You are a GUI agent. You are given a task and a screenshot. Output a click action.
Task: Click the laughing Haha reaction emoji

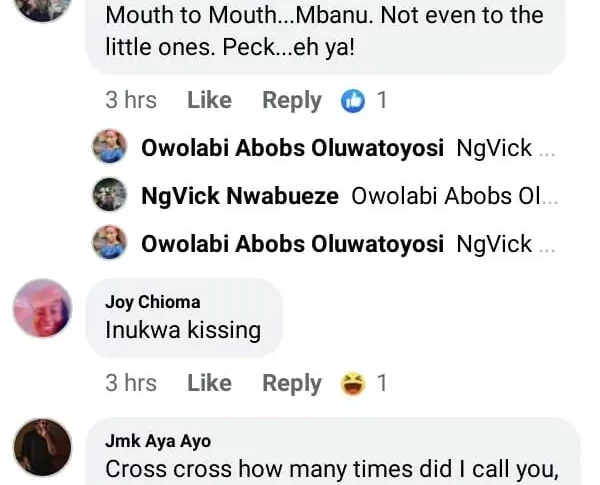353,383
